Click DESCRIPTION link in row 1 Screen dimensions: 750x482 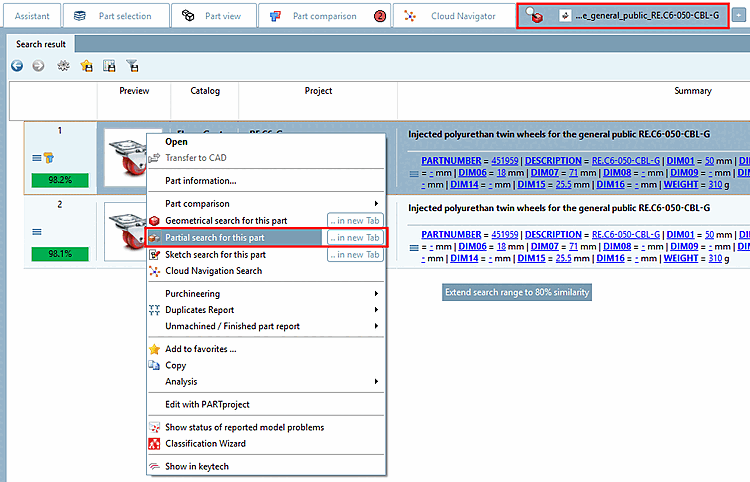pos(553,161)
